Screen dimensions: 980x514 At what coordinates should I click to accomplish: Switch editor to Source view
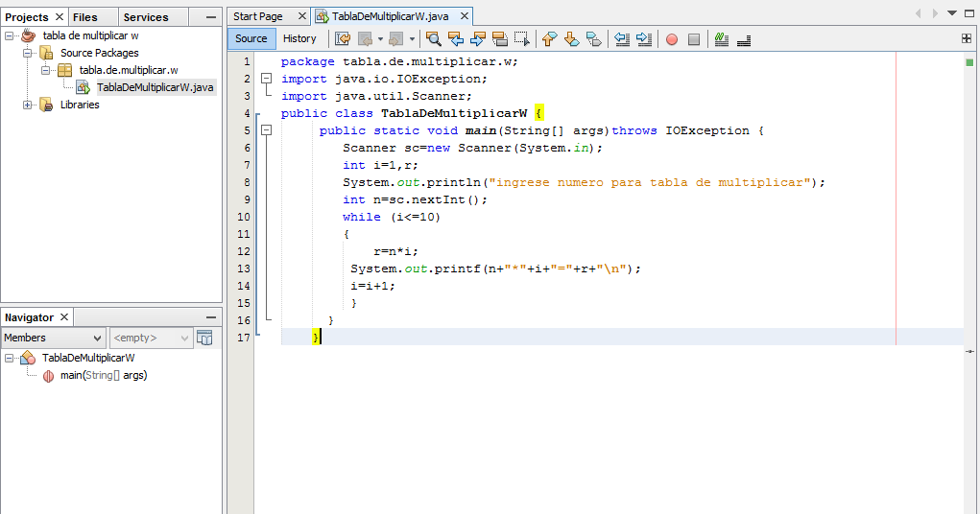point(251,38)
